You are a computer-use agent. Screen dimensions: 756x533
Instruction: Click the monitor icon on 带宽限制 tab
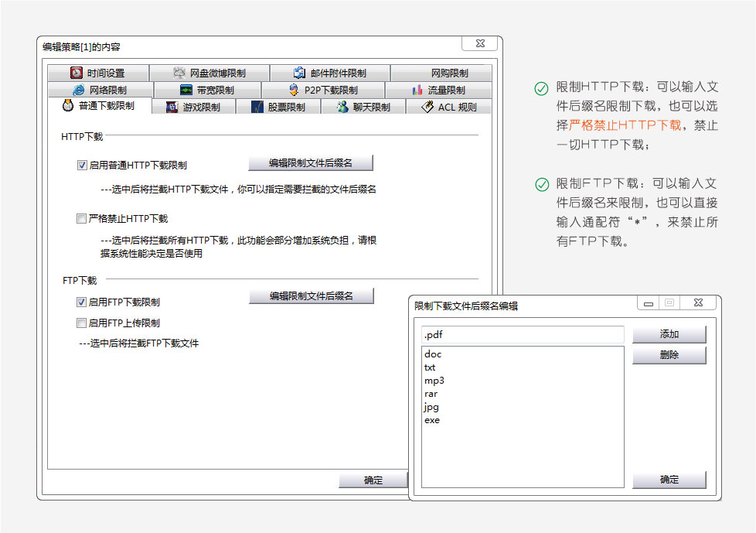186,91
